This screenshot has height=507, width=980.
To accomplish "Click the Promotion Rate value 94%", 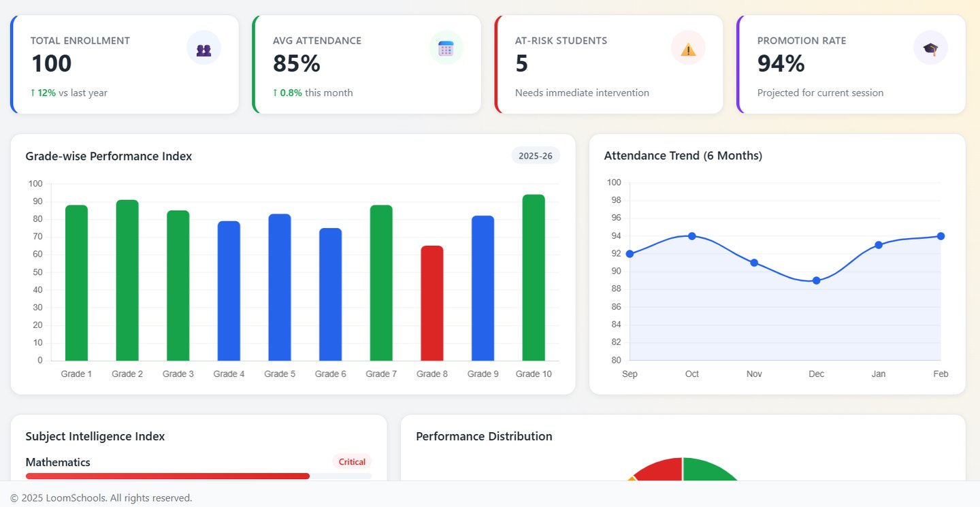I will click(781, 64).
